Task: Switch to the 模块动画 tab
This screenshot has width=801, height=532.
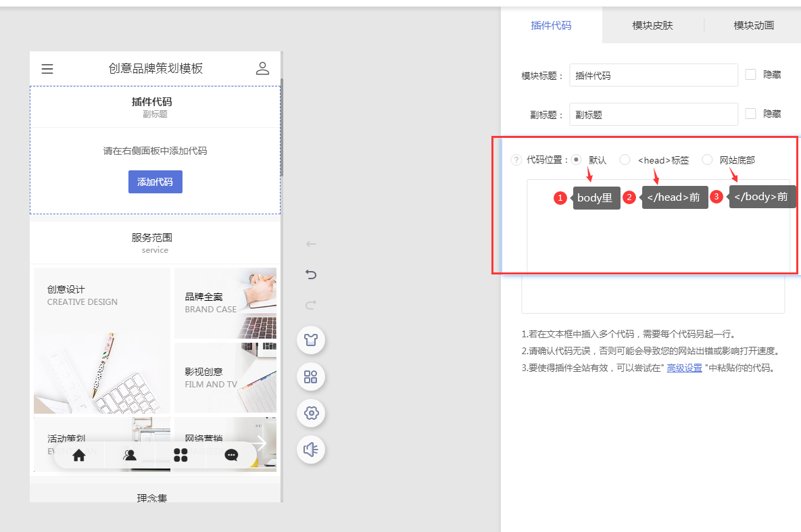Action: click(x=754, y=26)
